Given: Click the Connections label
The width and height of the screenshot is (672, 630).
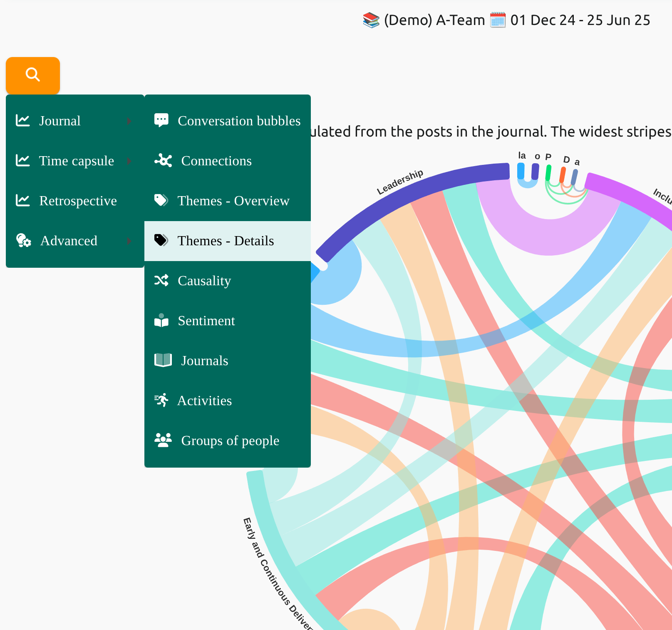Looking at the screenshot, I should (216, 161).
